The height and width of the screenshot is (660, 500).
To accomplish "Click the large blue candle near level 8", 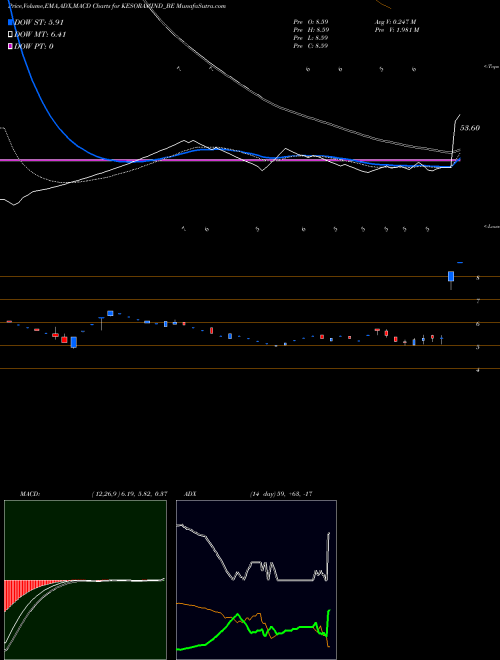I will click(451, 277).
